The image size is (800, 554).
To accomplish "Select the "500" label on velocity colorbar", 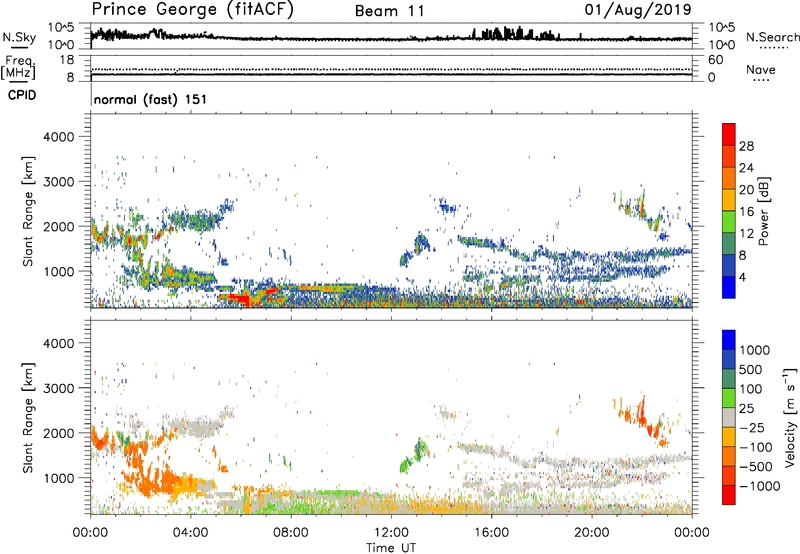I will pos(751,370).
